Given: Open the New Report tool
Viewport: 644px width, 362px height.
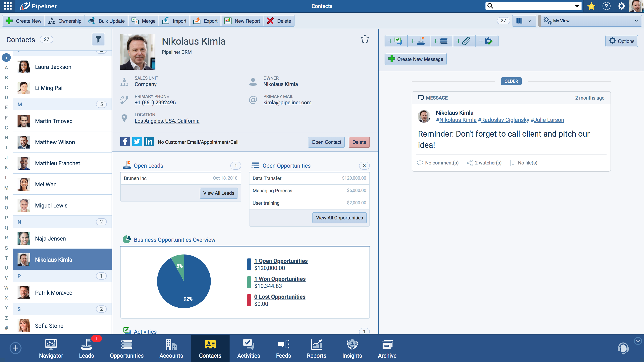Looking at the screenshot, I should pyautogui.click(x=242, y=21).
